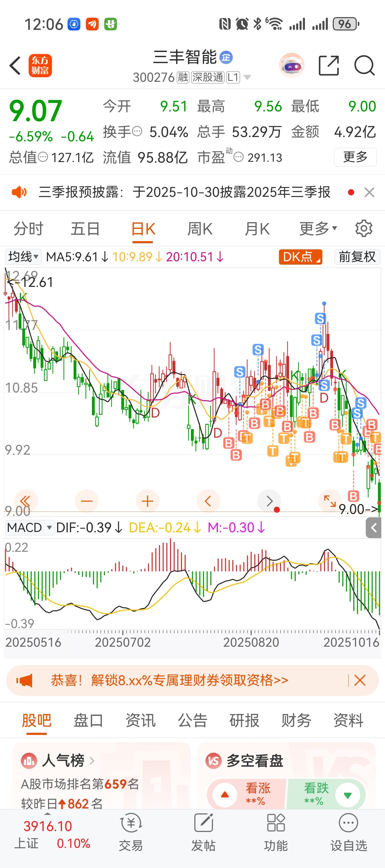Open the 交易 trade icon
This screenshot has width=385, height=868.
click(131, 832)
